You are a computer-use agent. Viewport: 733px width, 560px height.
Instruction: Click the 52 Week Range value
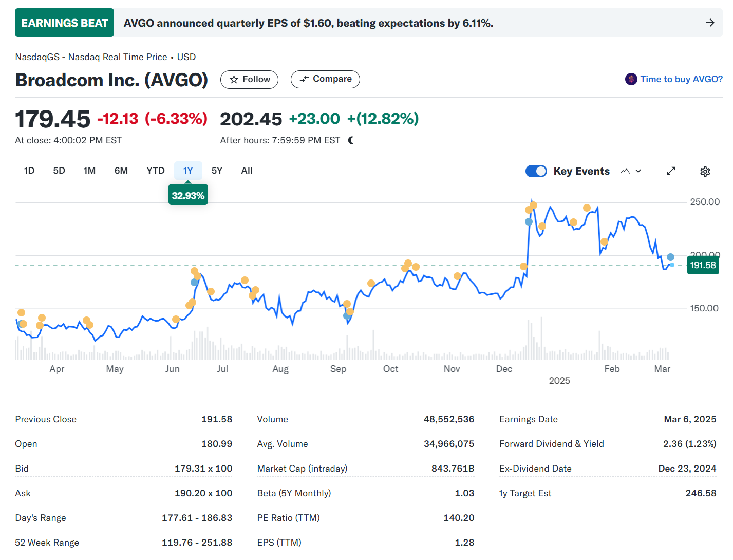click(x=197, y=543)
